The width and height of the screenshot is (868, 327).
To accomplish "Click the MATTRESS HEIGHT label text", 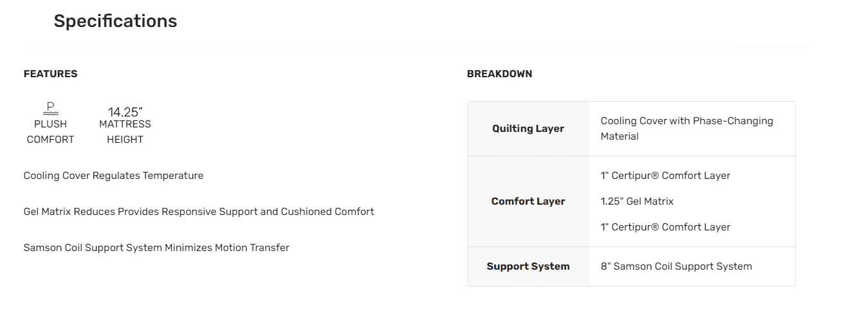I will coord(125,132).
